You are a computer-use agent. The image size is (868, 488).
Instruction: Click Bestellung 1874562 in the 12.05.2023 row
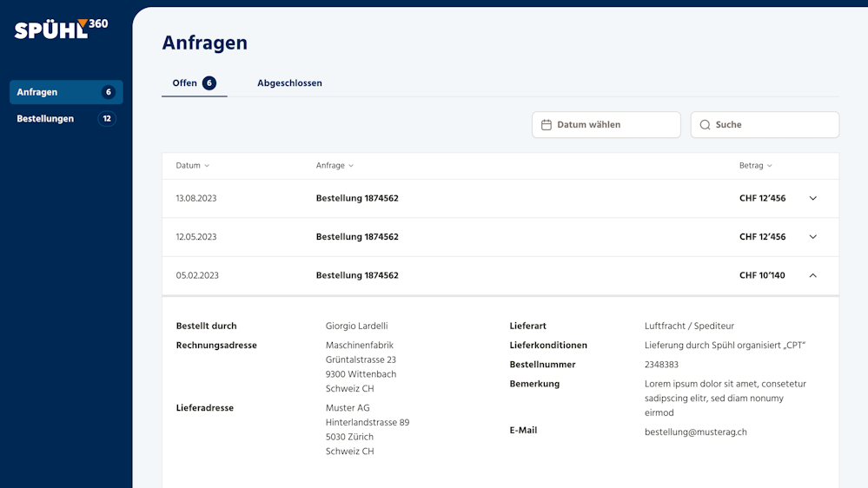coord(357,237)
